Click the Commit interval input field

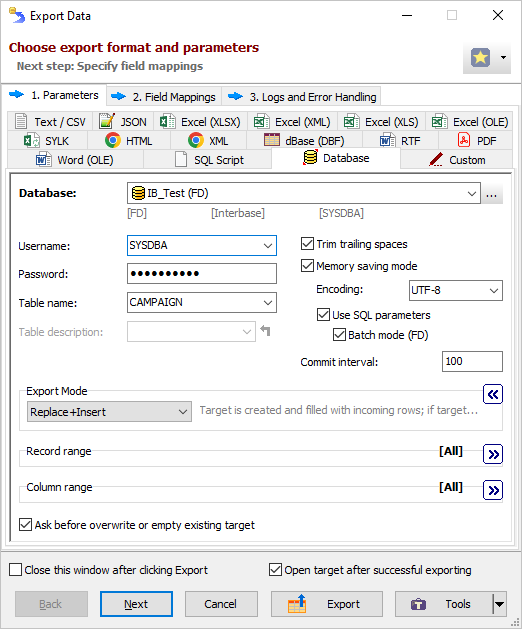click(x=472, y=361)
